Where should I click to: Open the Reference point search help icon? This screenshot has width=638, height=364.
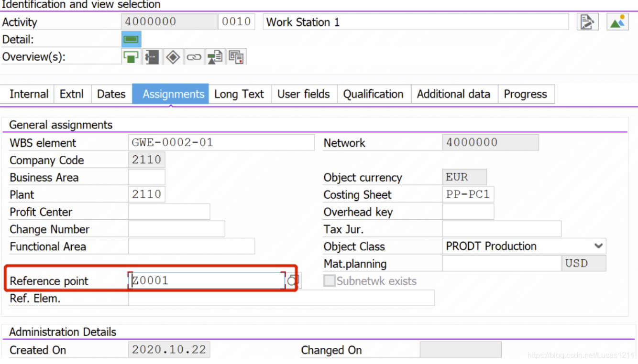pos(292,280)
